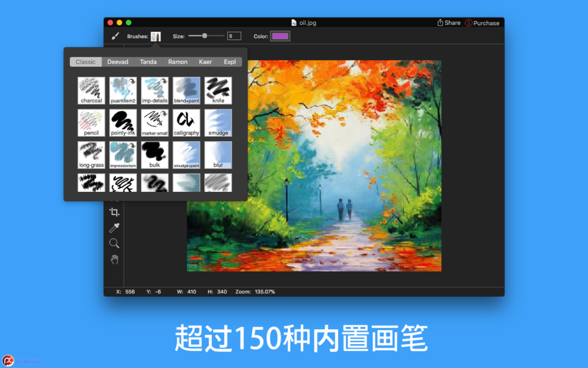Click the Purchase button
The image size is (588, 368).
[482, 22]
